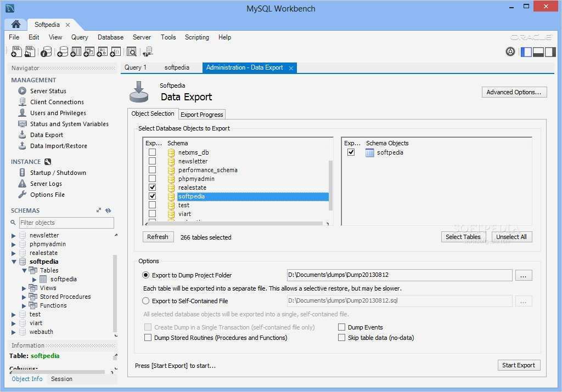Expand the schemas panel icon

(x=99, y=211)
